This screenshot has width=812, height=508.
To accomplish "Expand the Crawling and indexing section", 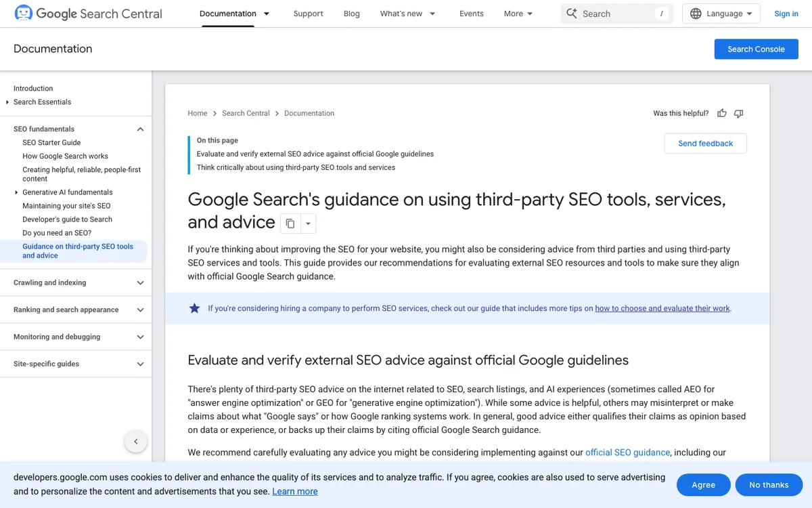I will click(140, 283).
